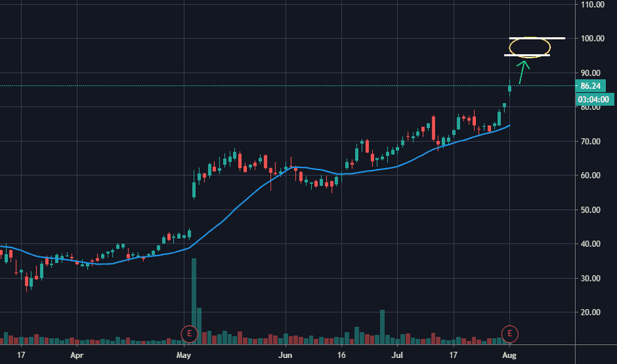Image resolution: width=617 pixels, height=364 pixels.
Task: Select the tall volume bar in late June
Action: click(382, 328)
